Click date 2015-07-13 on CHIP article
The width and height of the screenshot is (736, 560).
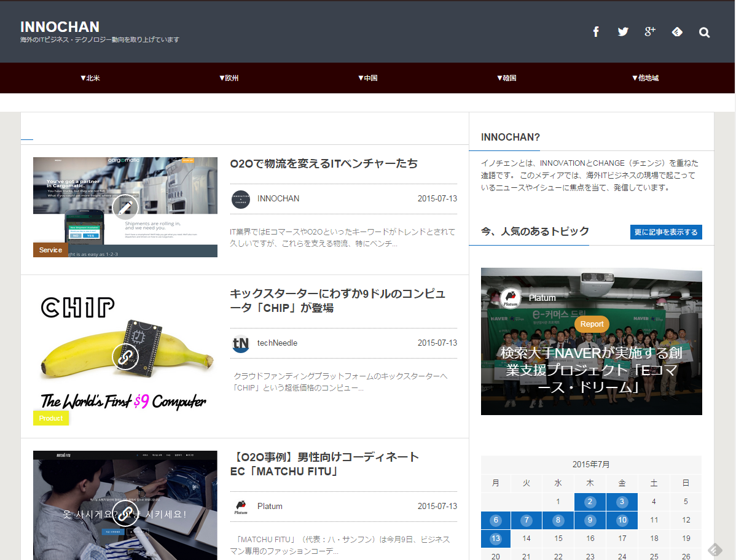click(x=437, y=343)
